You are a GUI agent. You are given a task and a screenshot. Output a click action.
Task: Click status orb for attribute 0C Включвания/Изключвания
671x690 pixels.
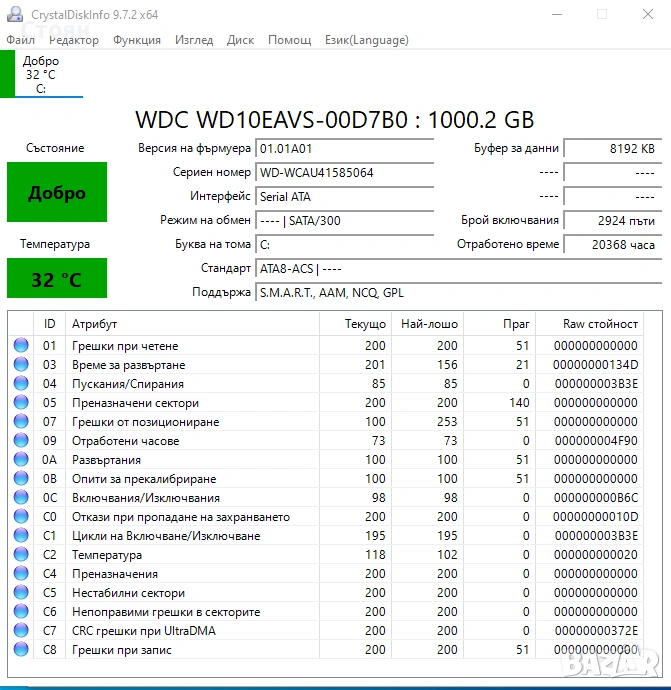(21, 498)
